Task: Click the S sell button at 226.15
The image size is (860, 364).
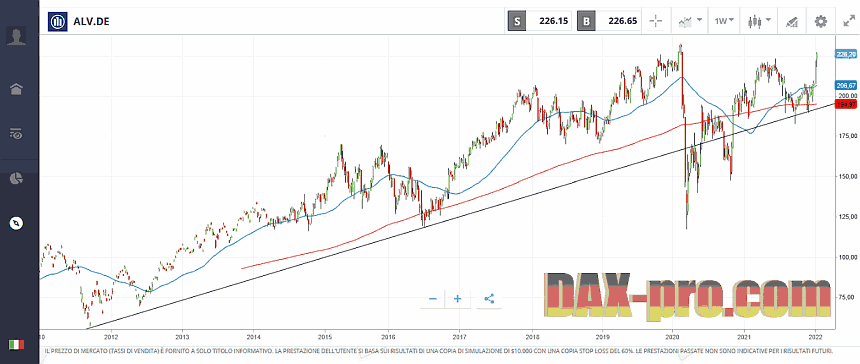Action: point(540,22)
